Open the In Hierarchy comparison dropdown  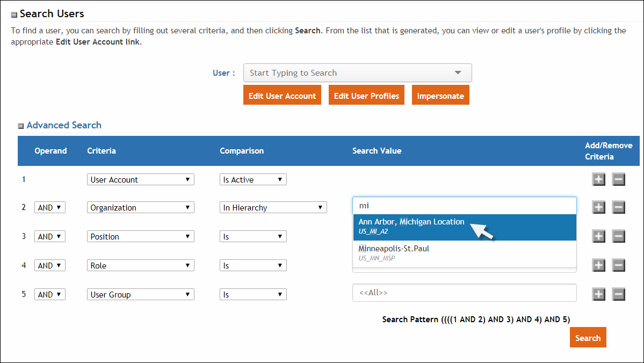(x=273, y=208)
